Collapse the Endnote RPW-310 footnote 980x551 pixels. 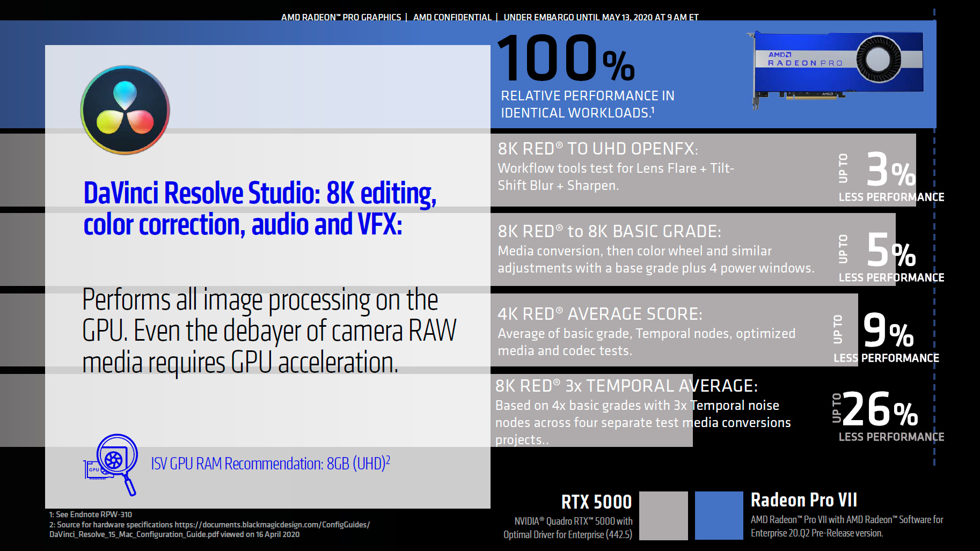[x=91, y=514]
